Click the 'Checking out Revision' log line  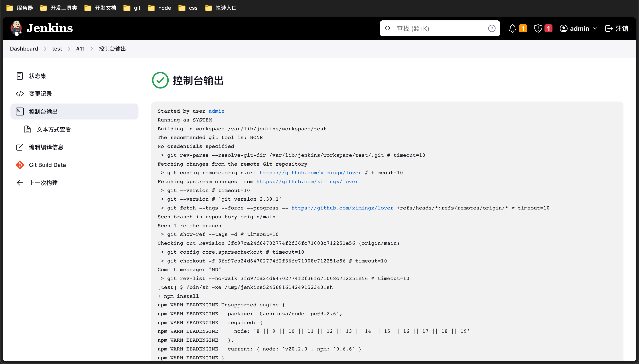(278, 243)
